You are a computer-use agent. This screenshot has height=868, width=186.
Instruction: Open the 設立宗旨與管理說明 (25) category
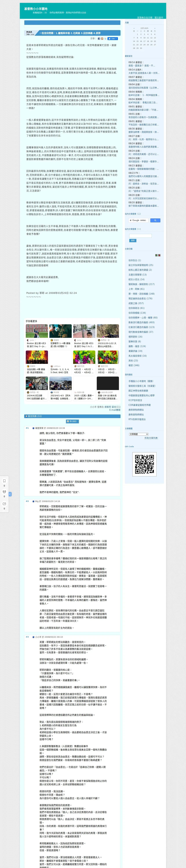[x=141, y=265]
